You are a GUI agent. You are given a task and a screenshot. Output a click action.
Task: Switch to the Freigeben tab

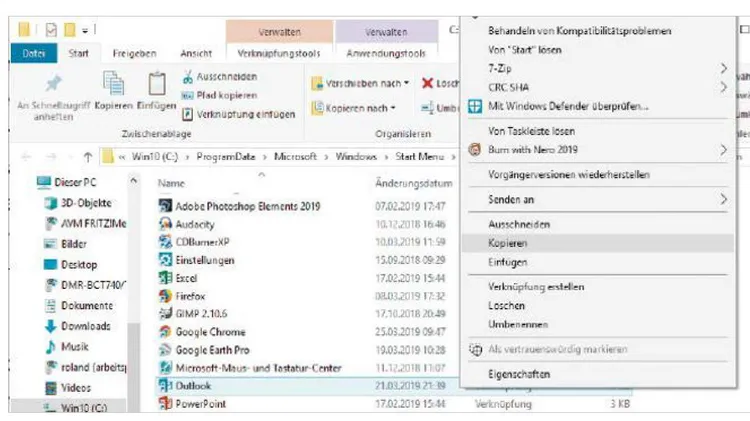coord(134,54)
